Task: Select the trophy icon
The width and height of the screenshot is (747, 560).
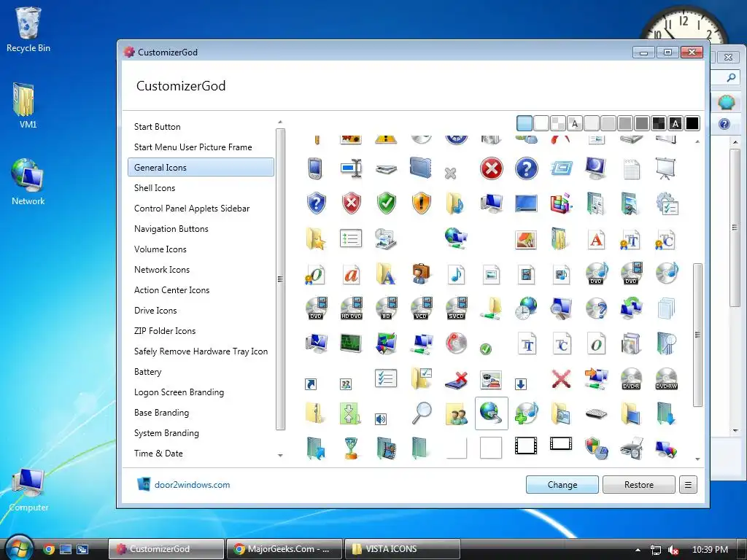Action: point(351,448)
